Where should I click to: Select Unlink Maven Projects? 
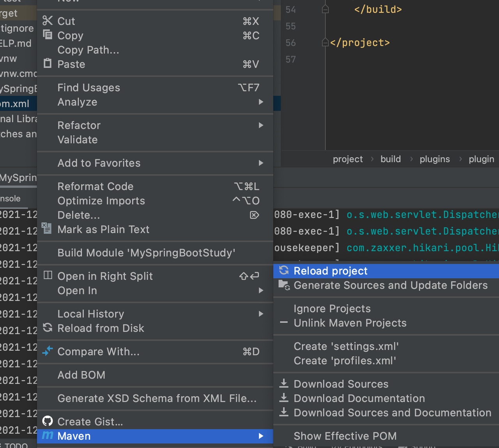(386, 323)
